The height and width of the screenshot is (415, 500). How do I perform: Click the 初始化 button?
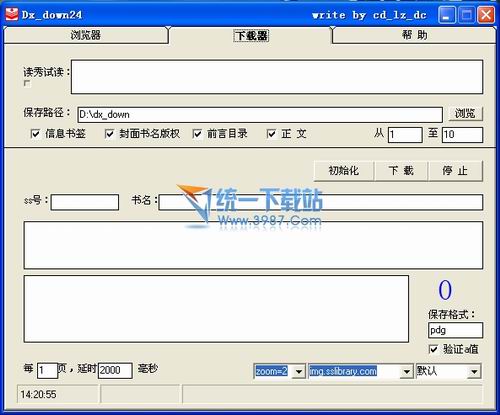pyautogui.click(x=344, y=171)
